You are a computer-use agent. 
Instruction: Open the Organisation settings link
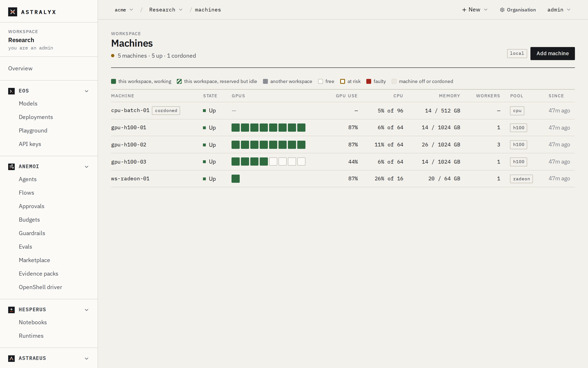click(x=518, y=10)
